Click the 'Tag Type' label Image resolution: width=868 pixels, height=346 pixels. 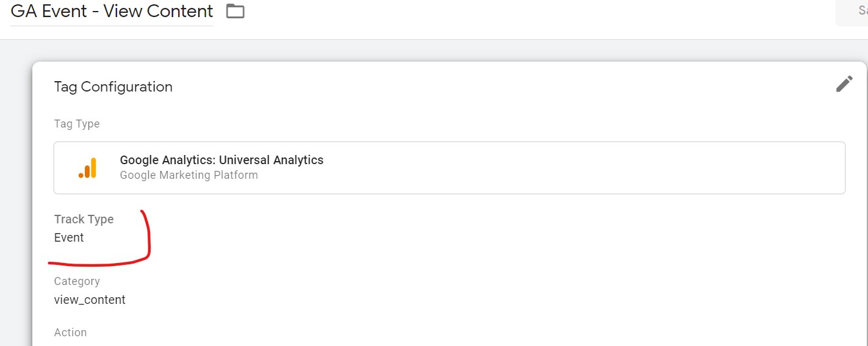coord(77,124)
